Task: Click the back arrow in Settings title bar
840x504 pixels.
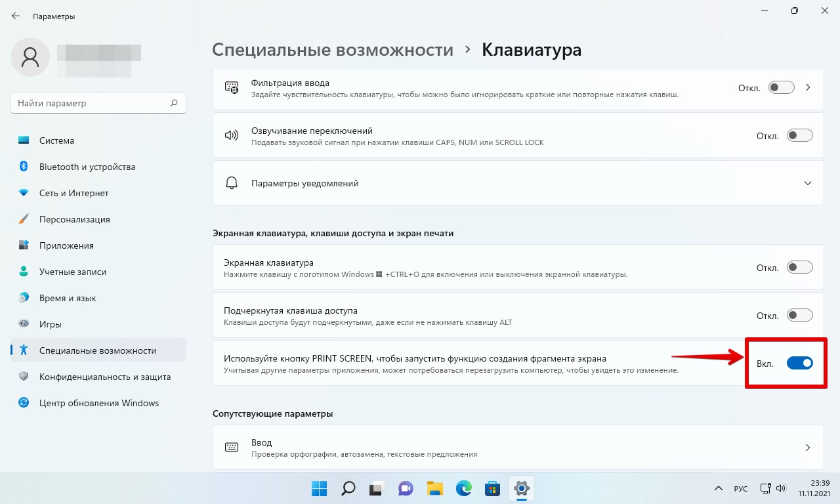Action: coord(15,16)
